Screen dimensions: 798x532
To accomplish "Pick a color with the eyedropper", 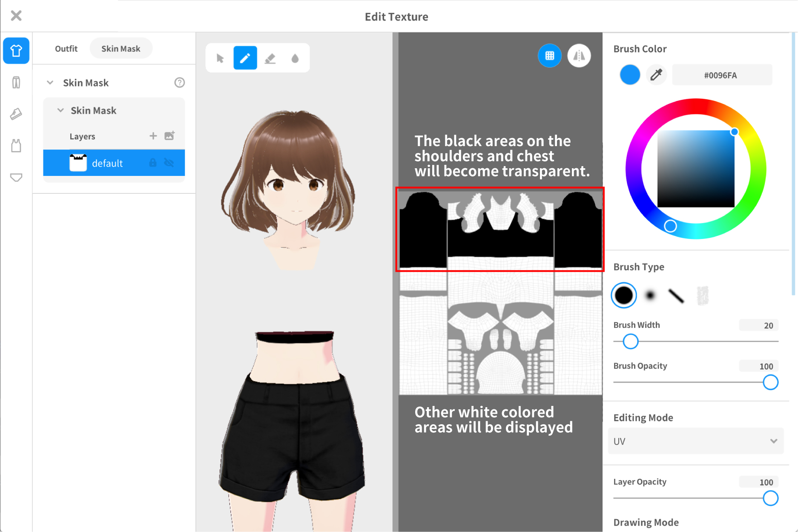I will [x=656, y=75].
